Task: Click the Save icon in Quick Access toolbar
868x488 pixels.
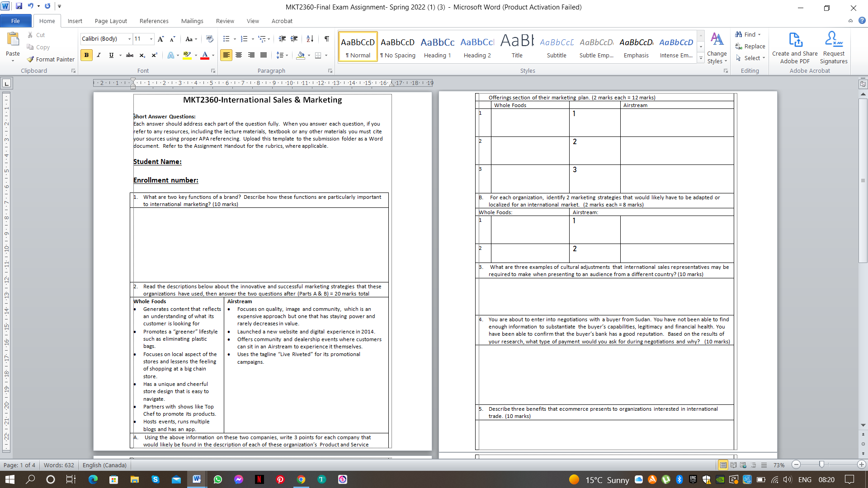Action: tap(19, 6)
